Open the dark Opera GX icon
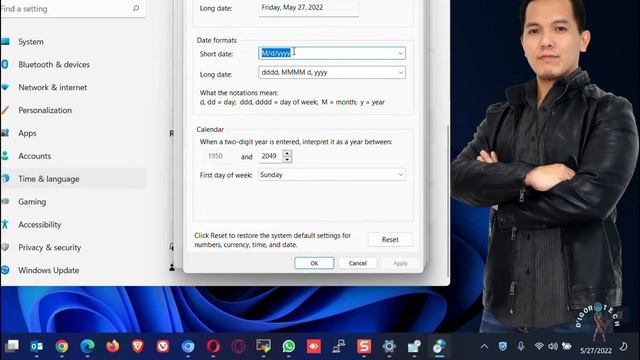Viewport: 640px width, 360px height. click(238, 346)
